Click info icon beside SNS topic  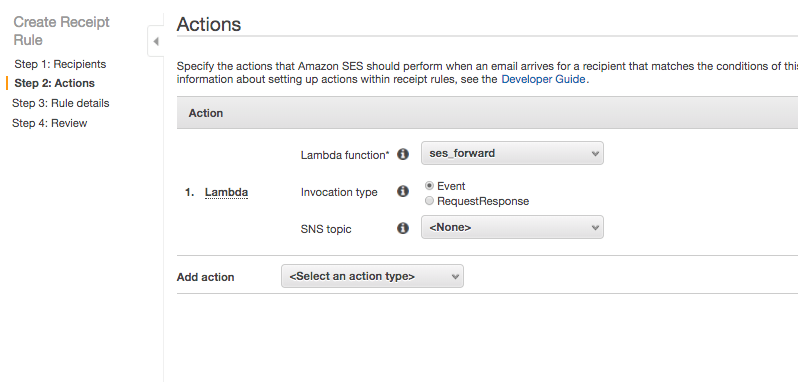click(x=403, y=228)
